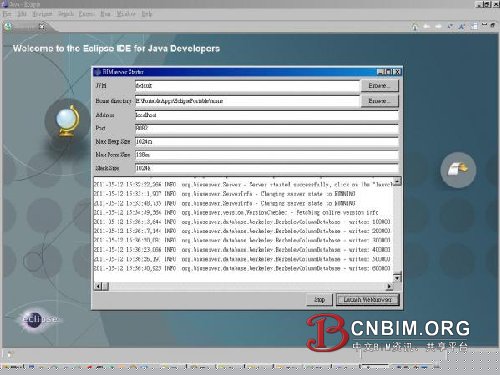
Task: Click the Launch Webbrowser button
Action: pyautogui.click(x=367, y=300)
